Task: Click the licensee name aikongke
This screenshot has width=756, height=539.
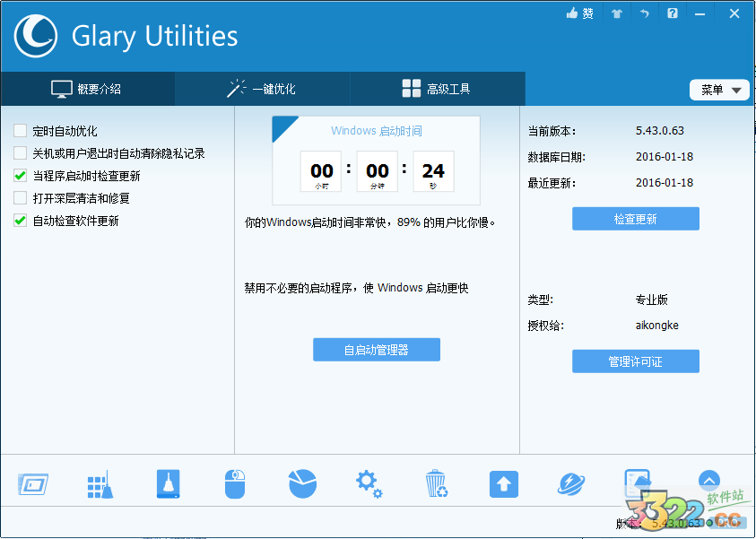Action: click(x=656, y=326)
